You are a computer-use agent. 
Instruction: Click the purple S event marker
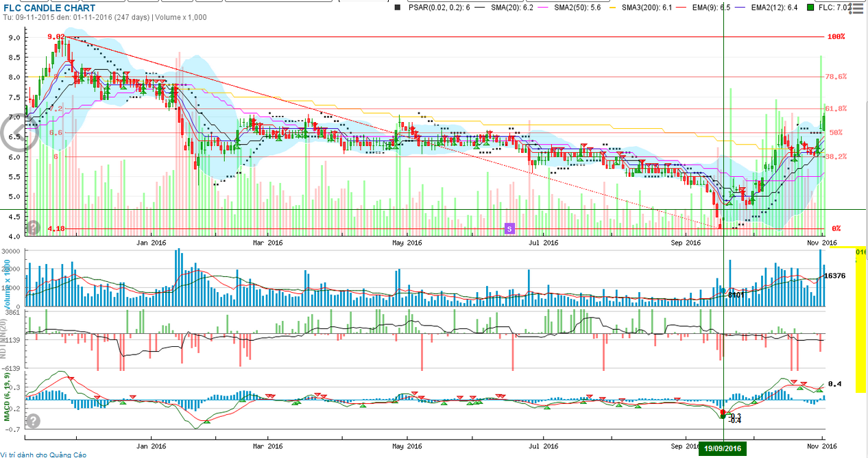[509, 228]
